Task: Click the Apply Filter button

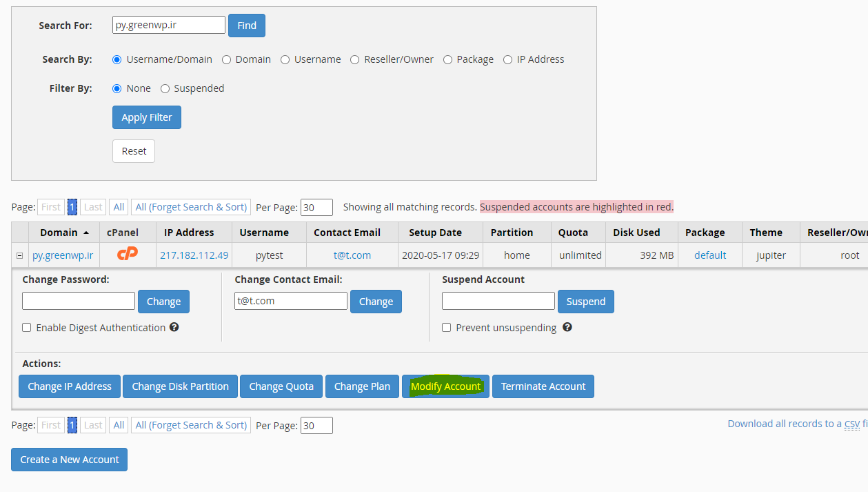Action: [x=147, y=117]
